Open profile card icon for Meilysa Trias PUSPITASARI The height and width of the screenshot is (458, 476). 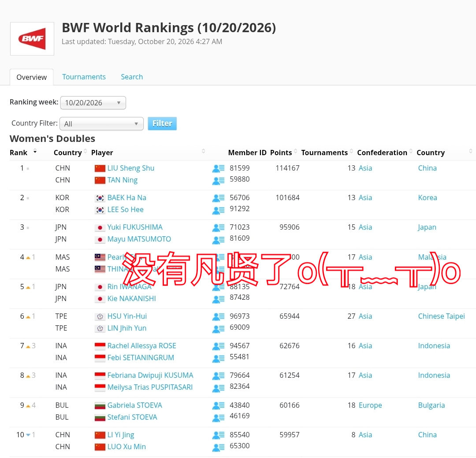(x=218, y=388)
